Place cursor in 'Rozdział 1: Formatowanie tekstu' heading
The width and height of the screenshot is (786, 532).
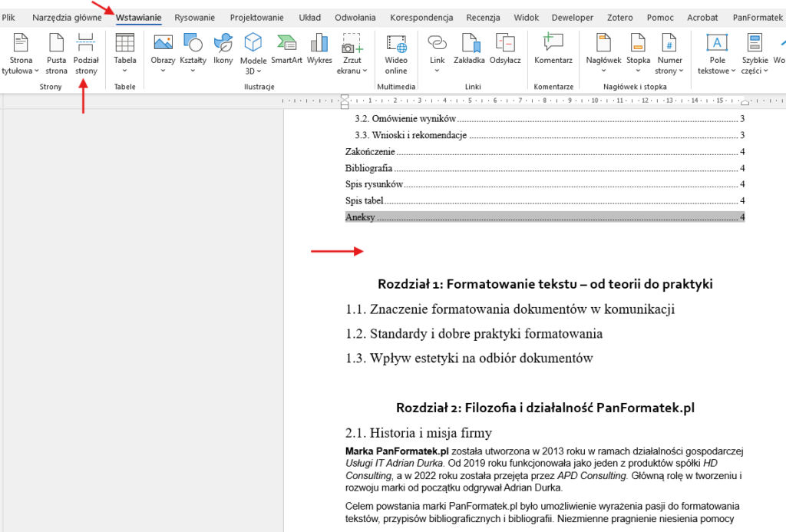(x=545, y=284)
